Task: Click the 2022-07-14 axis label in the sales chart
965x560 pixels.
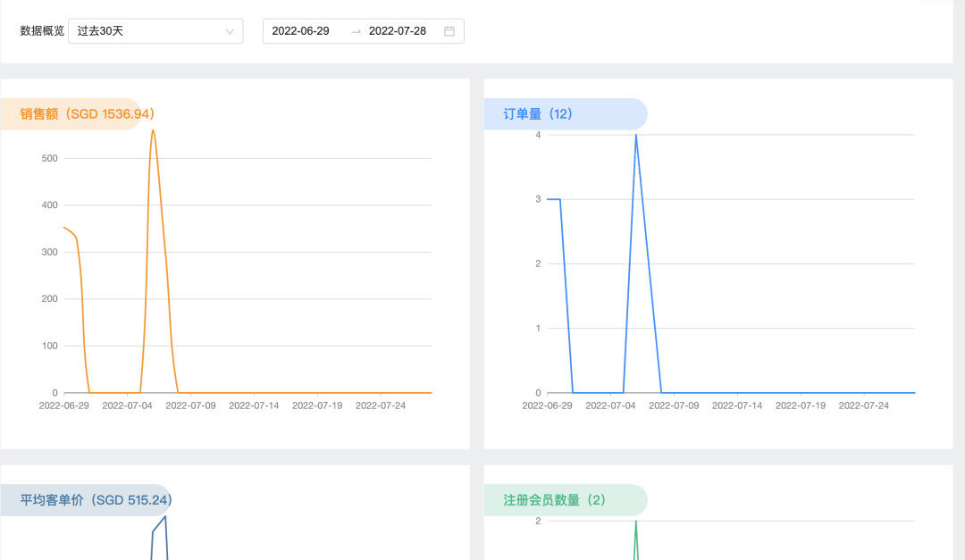Action: [254, 405]
